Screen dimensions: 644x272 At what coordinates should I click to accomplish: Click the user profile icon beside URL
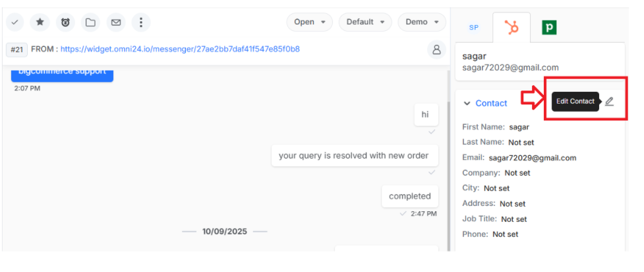pos(436,50)
